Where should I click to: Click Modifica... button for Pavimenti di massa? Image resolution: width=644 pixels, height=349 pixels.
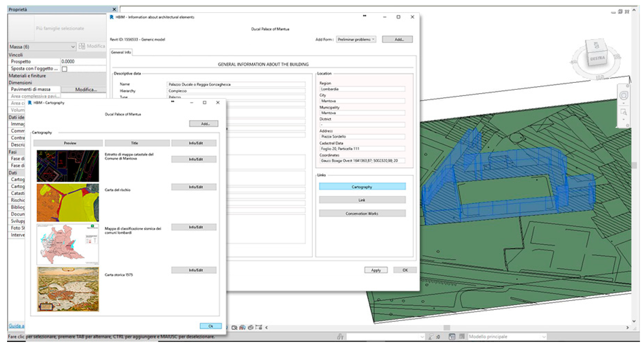click(x=84, y=89)
